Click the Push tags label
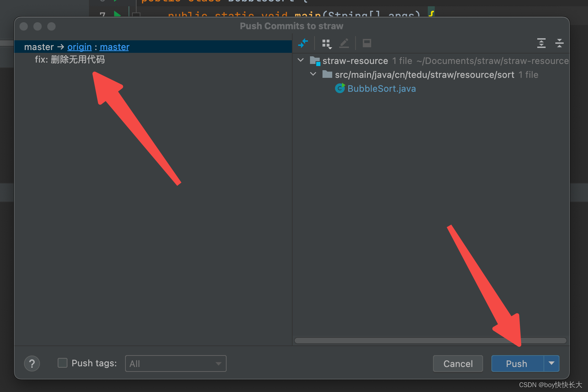 pyautogui.click(x=94, y=363)
